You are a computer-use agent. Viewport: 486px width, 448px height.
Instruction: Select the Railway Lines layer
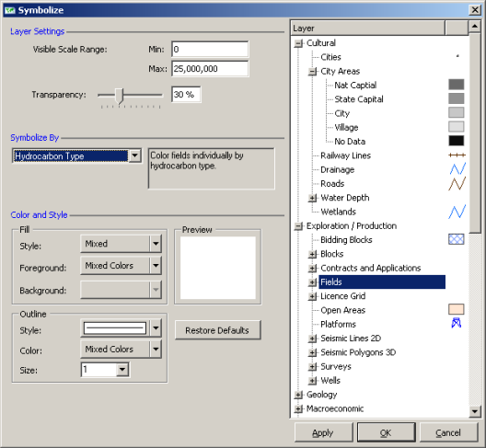click(345, 155)
